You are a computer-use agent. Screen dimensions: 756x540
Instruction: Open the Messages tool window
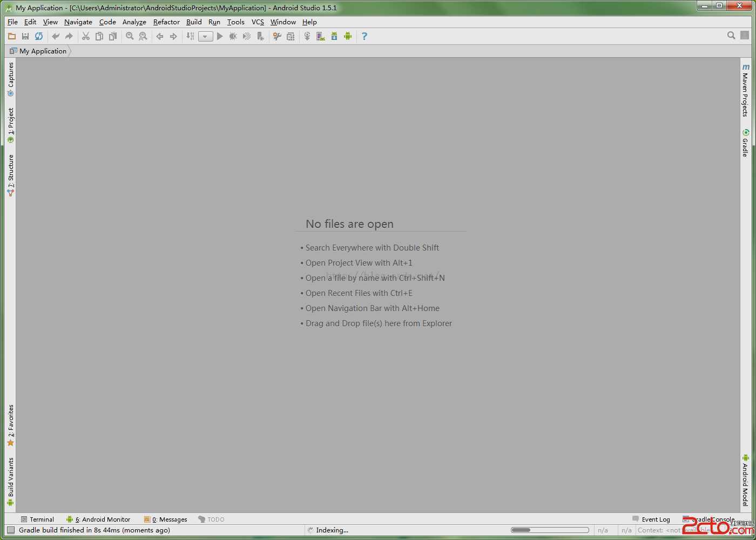[166, 519]
